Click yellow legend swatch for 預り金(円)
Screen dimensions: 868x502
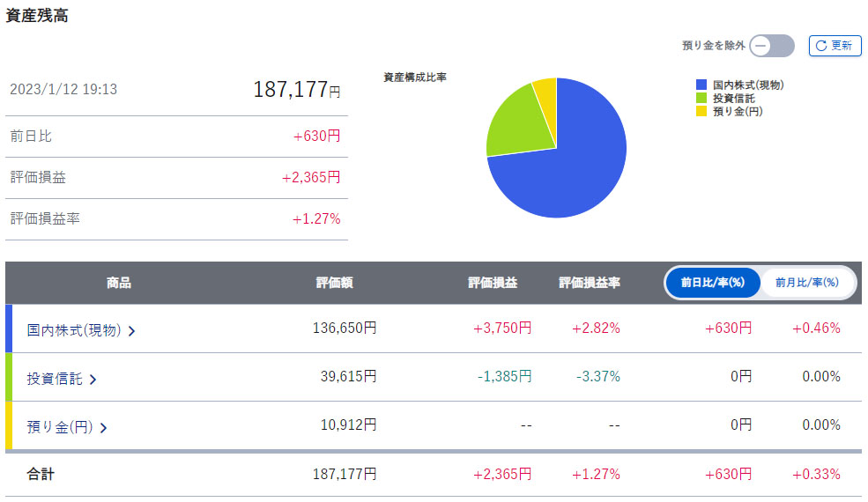701,111
